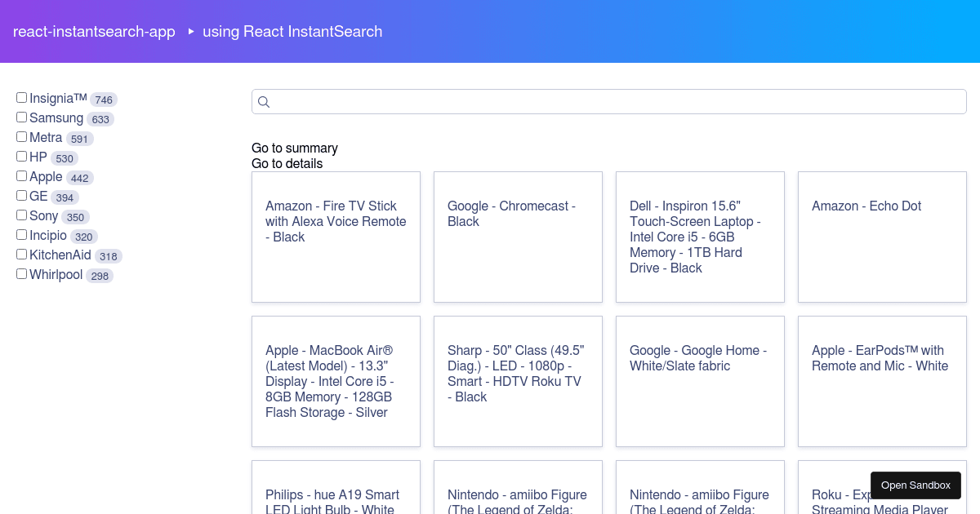Click the arrow icon in the header
This screenshot has height=514, width=980.
click(x=191, y=32)
